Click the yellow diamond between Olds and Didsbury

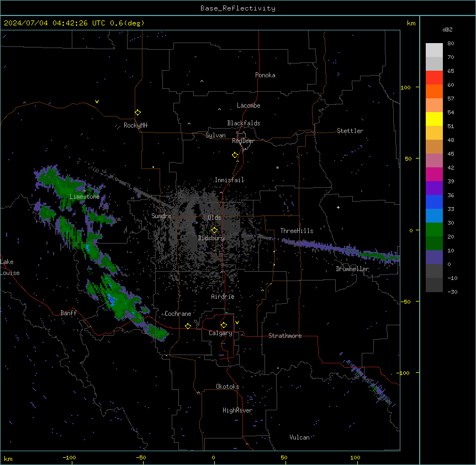214,230
